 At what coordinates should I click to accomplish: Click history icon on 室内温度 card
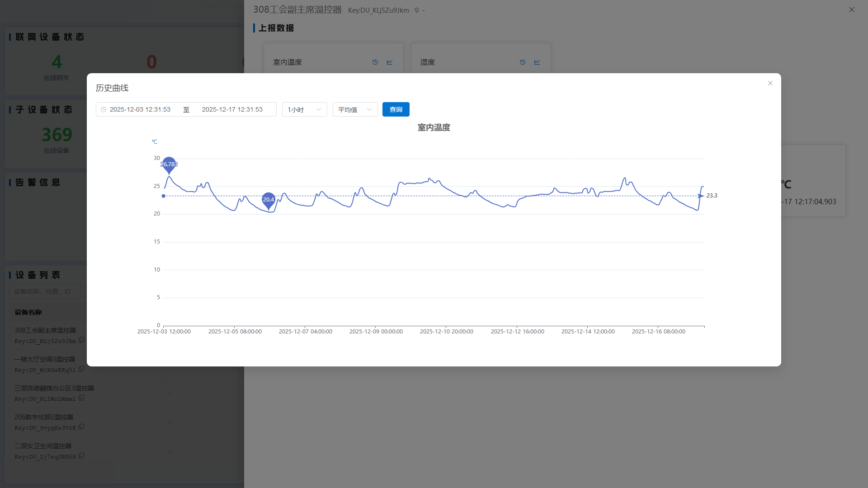[375, 62]
